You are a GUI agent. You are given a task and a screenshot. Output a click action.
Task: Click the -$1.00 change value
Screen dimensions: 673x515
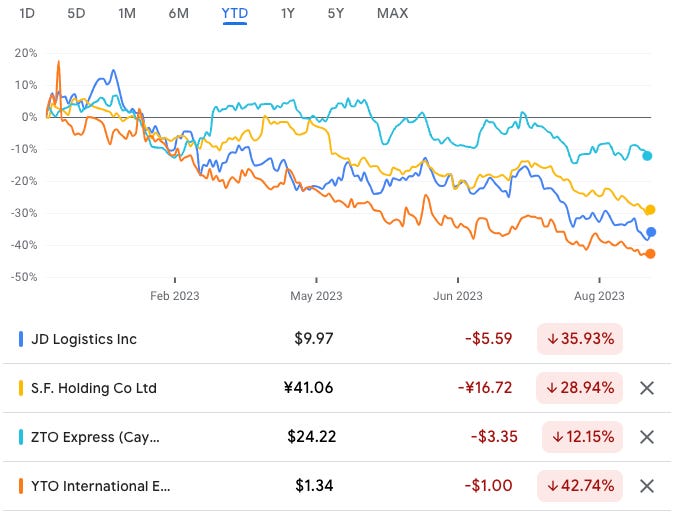(488, 486)
